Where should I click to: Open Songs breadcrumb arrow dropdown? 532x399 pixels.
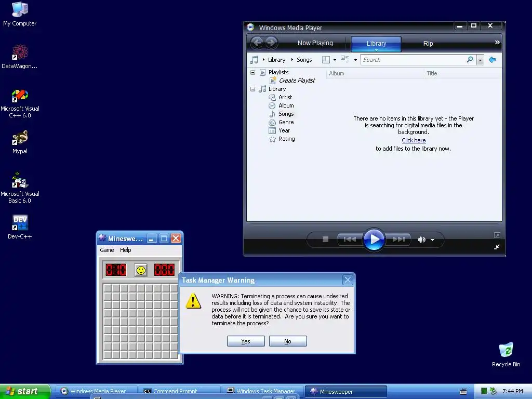coord(292,60)
